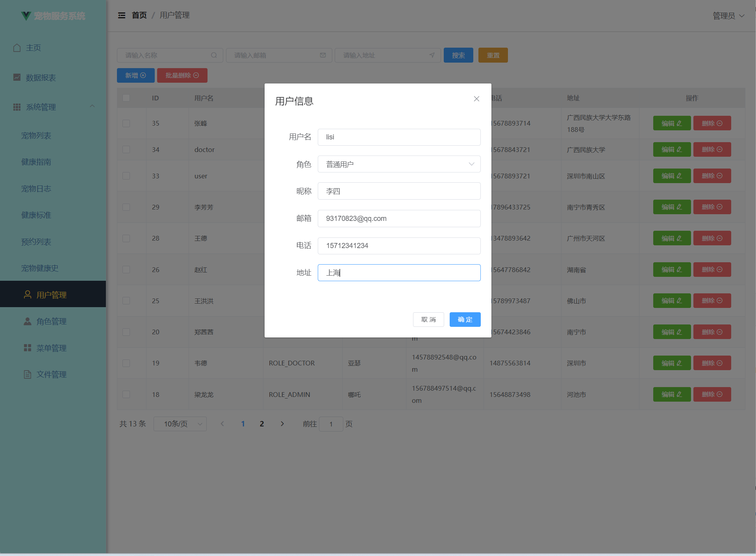Click the next page arrow in the pagination

click(282, 424)
